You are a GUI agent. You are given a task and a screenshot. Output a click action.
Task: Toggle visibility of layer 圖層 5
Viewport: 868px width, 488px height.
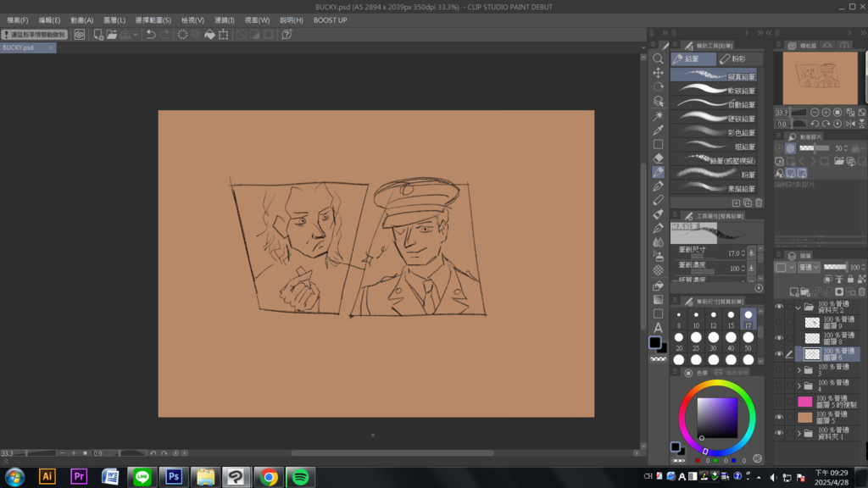[780, 417]
